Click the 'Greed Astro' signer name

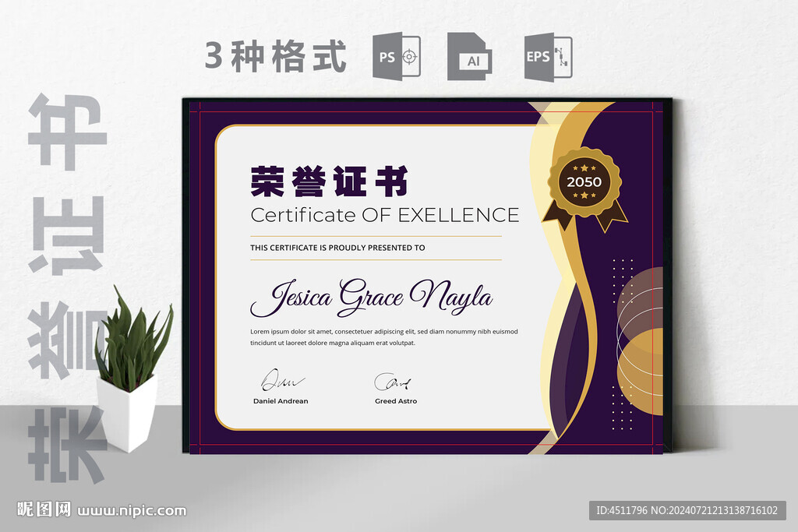pyautogui.click(x=396, y=401)
